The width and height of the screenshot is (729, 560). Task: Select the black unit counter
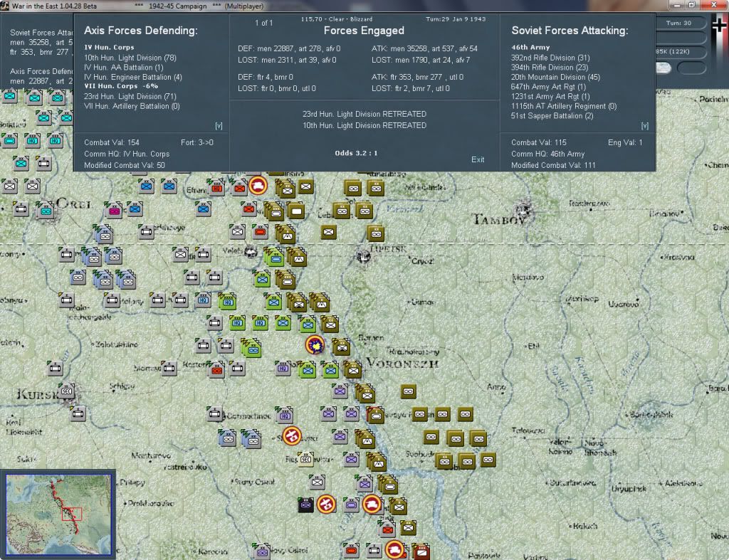305,504
